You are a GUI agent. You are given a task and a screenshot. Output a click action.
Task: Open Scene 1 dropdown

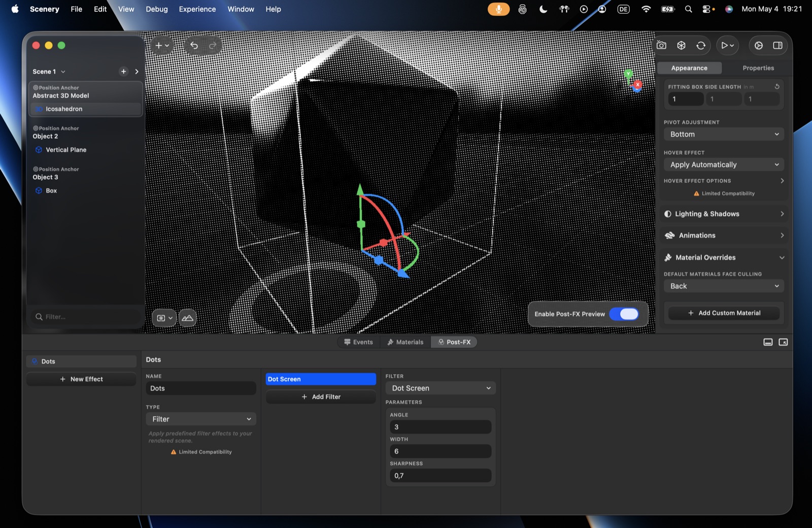pos(49,72)
